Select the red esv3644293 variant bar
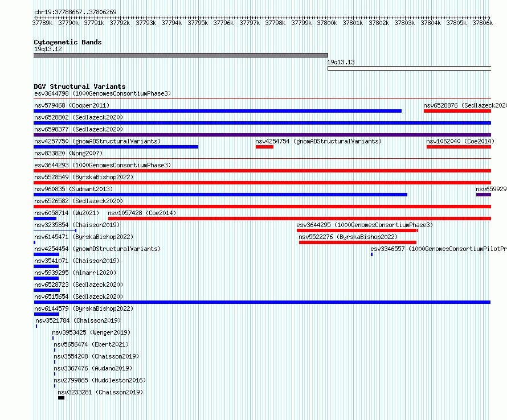Screen dimensions: 507x420 click(262, 171)
